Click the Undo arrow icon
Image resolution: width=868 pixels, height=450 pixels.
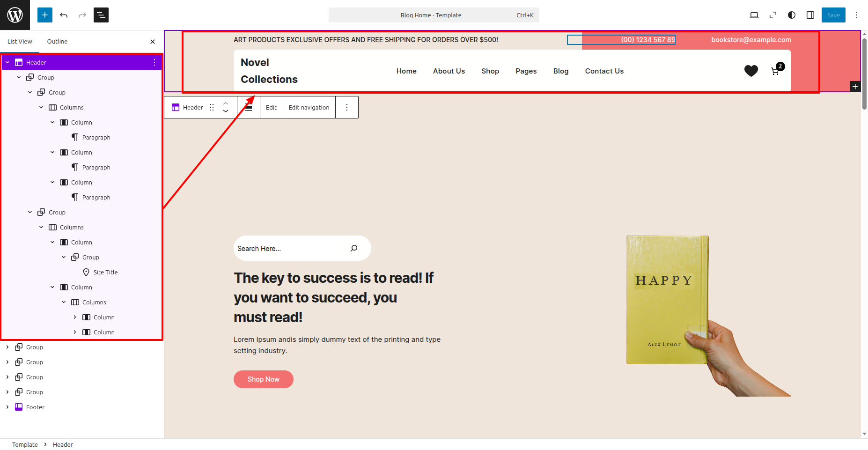click(64, 15)
